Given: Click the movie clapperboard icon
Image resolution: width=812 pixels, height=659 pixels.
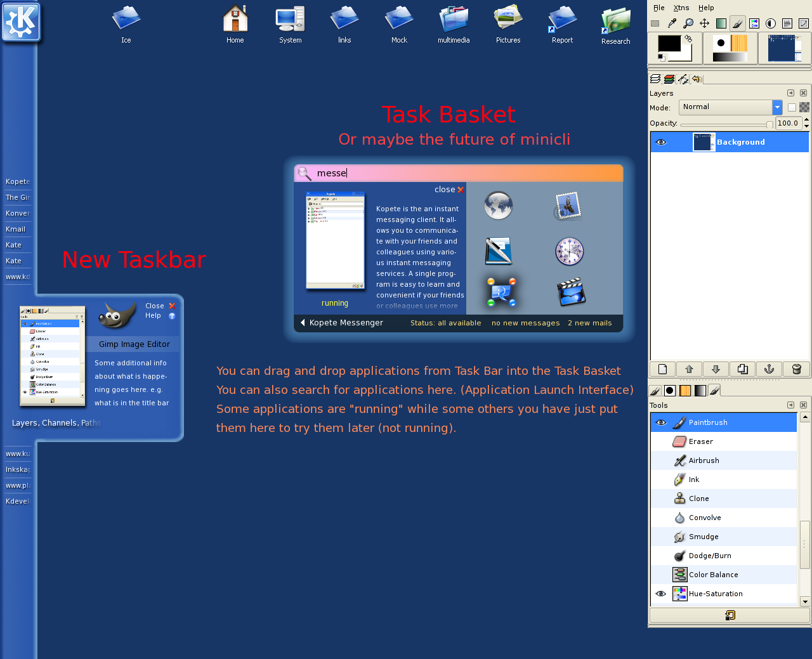Looking at the screenshot, I should [x=571, y=292].
